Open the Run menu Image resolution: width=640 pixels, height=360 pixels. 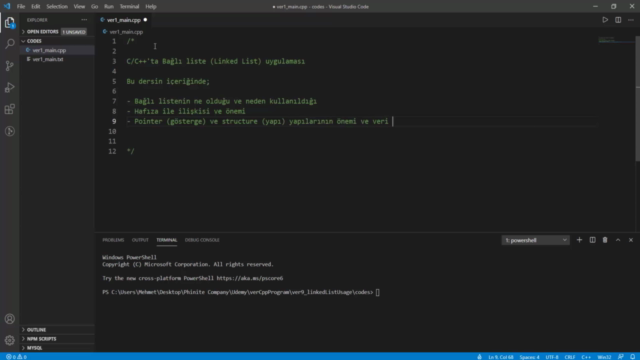[x=109, y=7]
